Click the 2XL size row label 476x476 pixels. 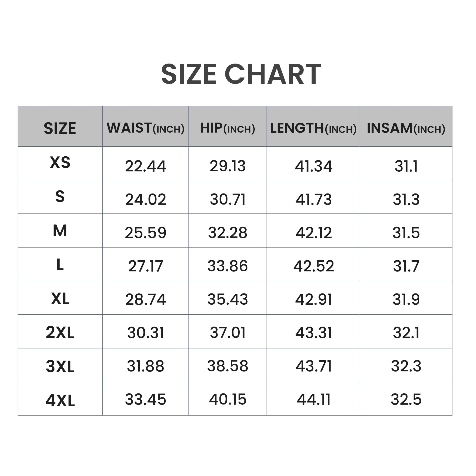[x=60, y=333]
